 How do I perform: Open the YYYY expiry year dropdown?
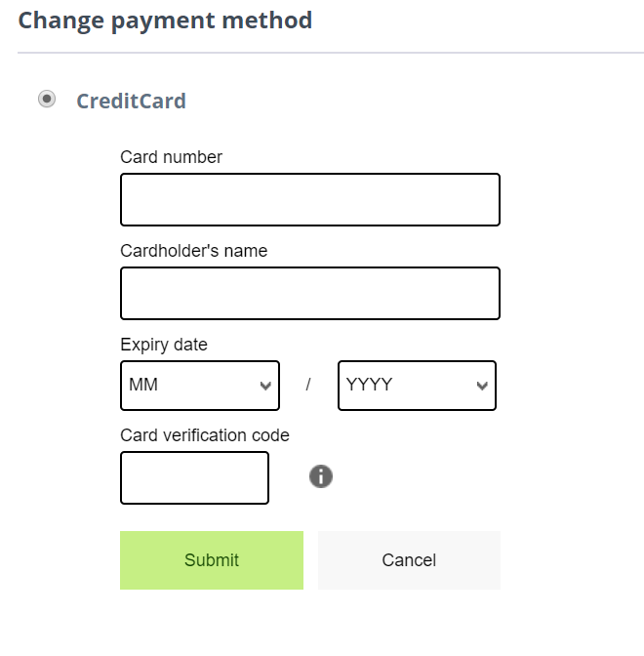click(x=417, y=386)
